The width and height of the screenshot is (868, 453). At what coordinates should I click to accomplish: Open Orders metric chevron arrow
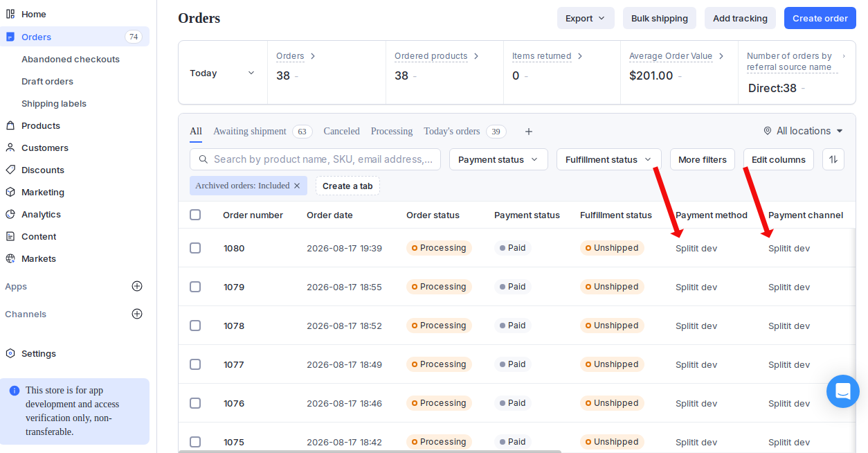click(313, 56)
